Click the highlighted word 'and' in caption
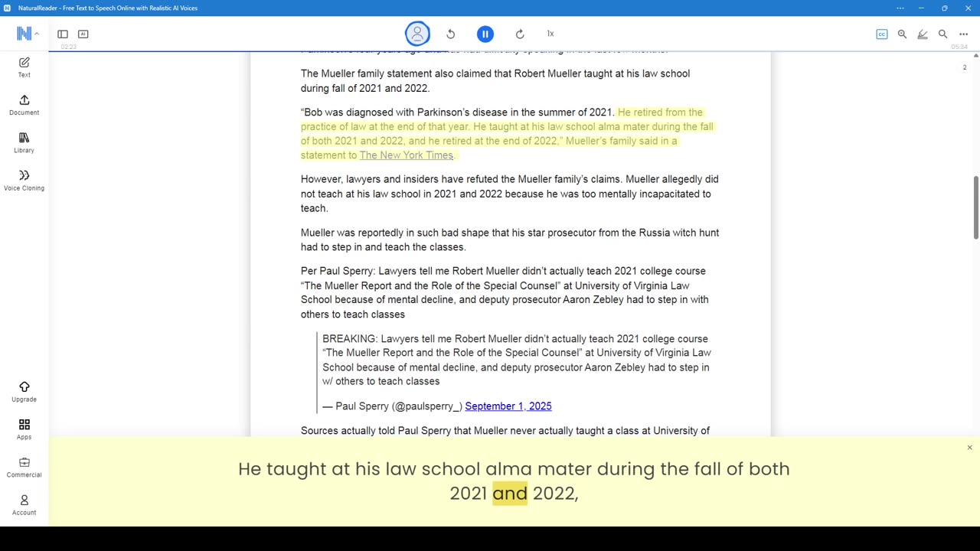The image size is (980, 551). click(510, 493)
